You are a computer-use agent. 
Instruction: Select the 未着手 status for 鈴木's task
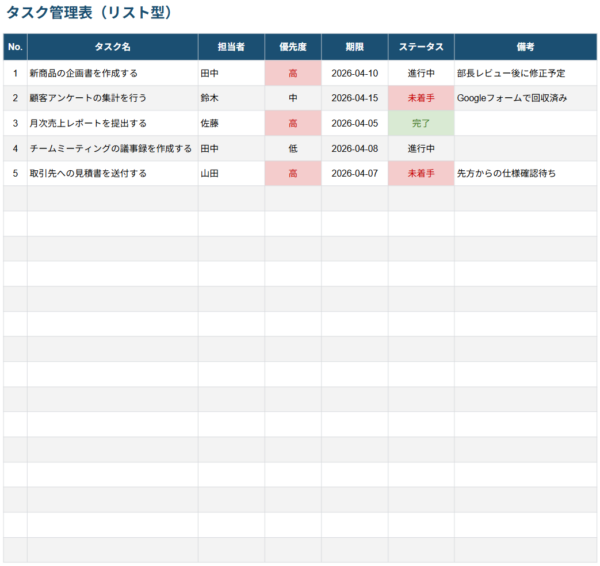tap(421, 98)
